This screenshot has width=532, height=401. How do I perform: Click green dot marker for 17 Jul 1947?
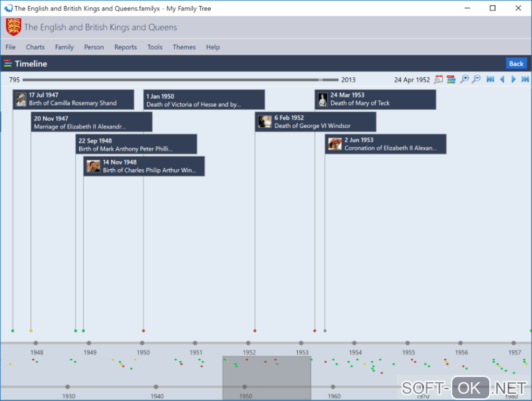[13, 331]
